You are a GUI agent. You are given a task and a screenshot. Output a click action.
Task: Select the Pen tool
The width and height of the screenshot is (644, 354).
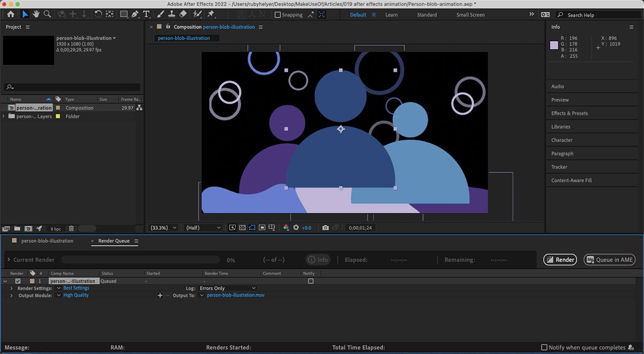pos(135,15)
